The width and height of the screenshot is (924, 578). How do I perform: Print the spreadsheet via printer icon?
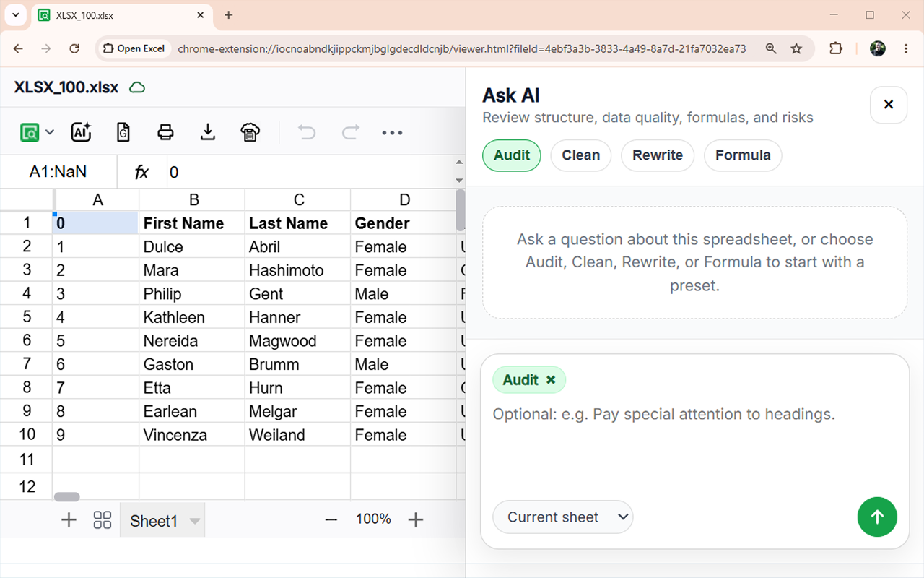coord(165,132)
